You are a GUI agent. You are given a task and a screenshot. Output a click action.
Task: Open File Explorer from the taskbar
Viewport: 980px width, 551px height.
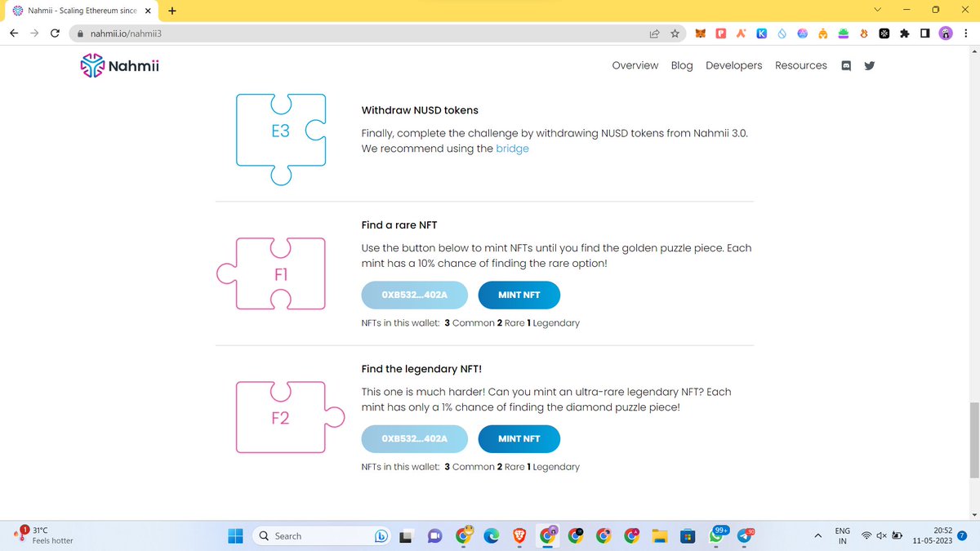(x=660, y=535)
